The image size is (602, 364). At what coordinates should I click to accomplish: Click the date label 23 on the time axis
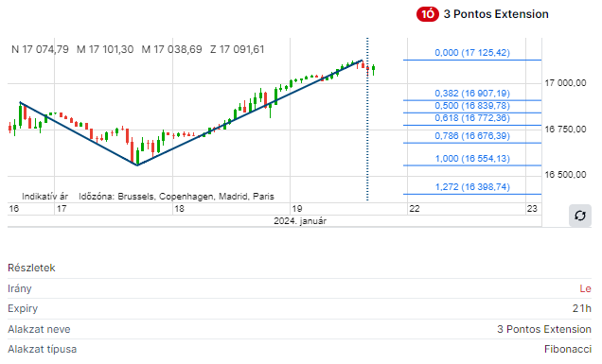coord(532,209)
